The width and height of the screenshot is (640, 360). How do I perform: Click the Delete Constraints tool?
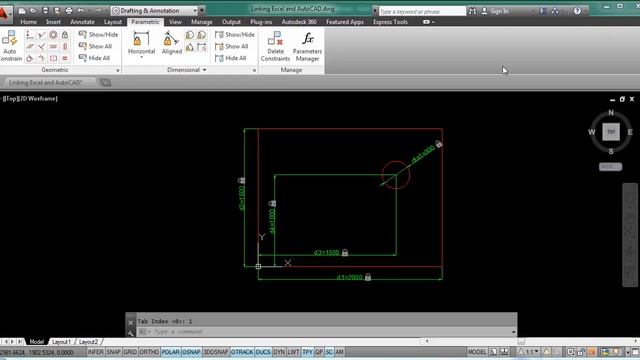275,47
